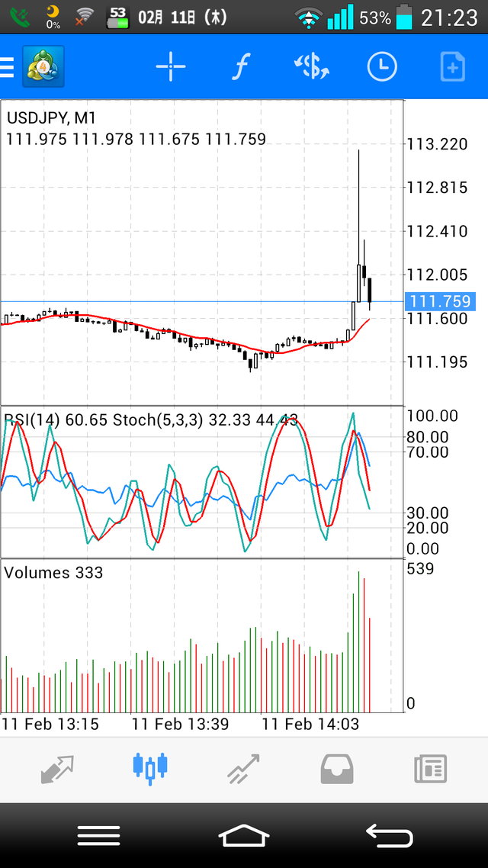The height and width of the screenshot is (868, 488).
Task: Tap the Android home button
Action: [244, 835]
